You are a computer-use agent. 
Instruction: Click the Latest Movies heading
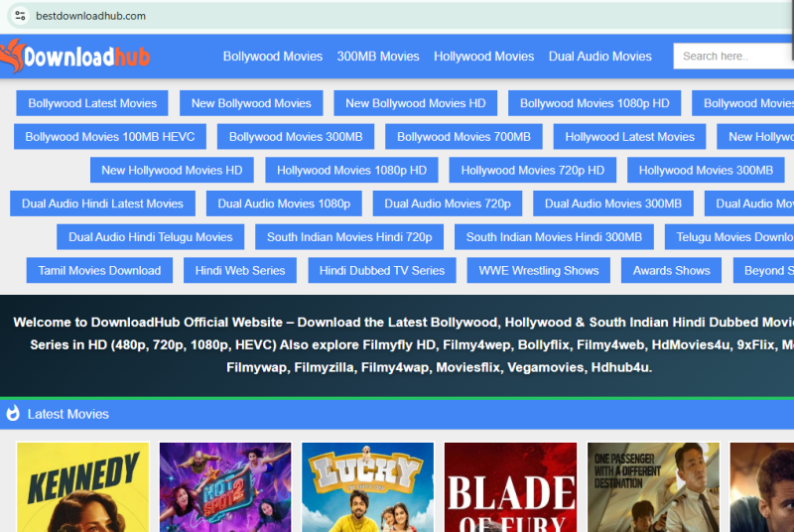point(67,414)
